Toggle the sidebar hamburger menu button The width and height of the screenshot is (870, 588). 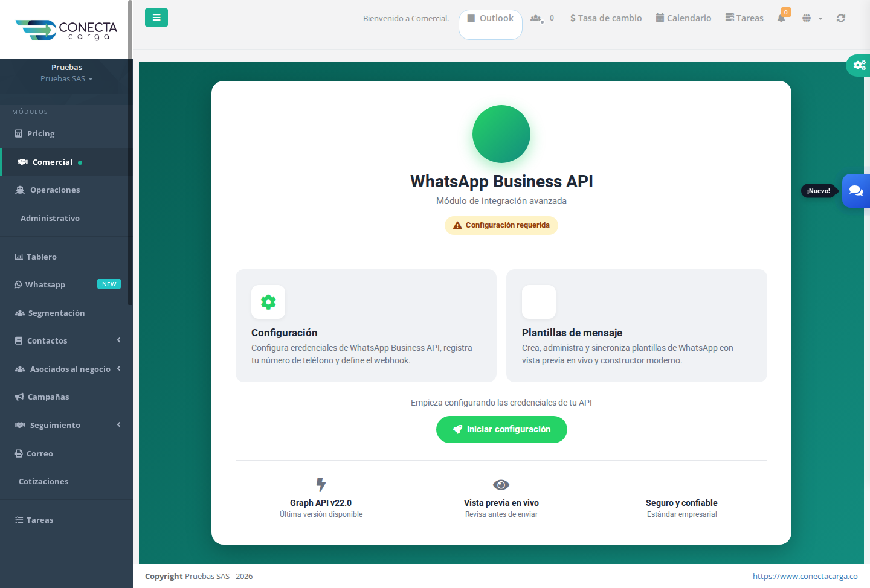click(156, 18)
